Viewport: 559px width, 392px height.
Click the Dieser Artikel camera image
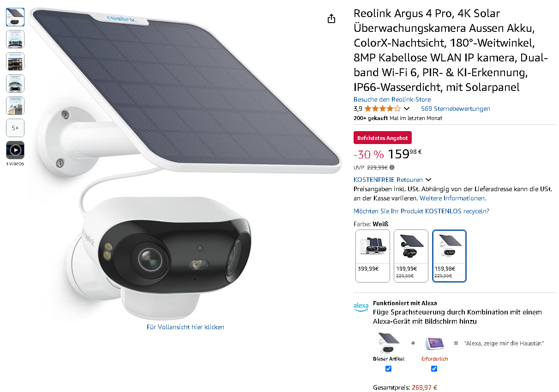(388, 343)
